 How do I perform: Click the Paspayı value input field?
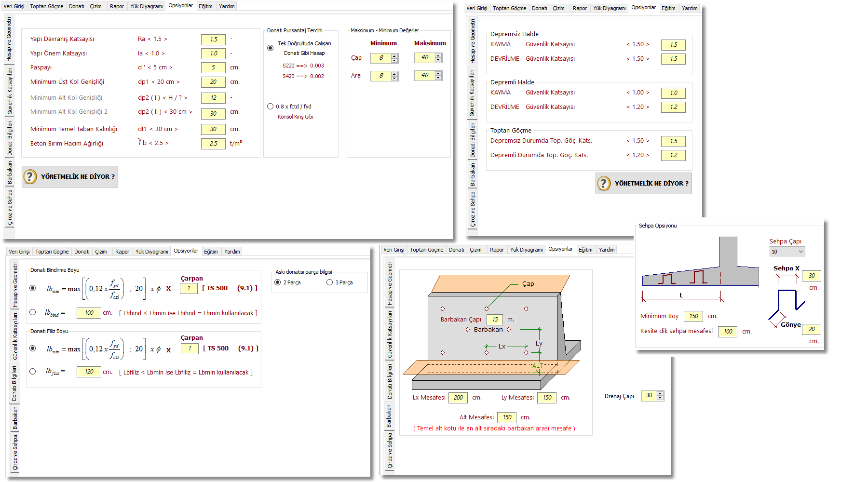click(213, 67)
